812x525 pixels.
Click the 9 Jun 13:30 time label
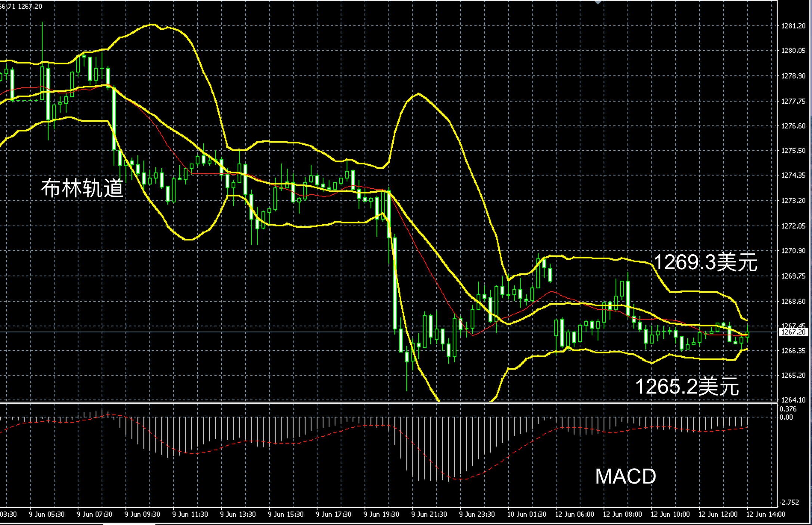point(238,515)
